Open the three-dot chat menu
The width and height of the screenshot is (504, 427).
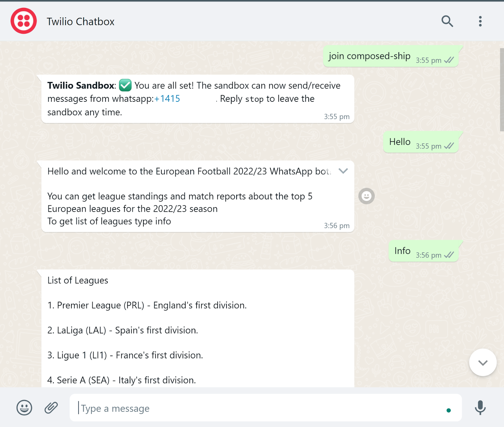[480, 21]
